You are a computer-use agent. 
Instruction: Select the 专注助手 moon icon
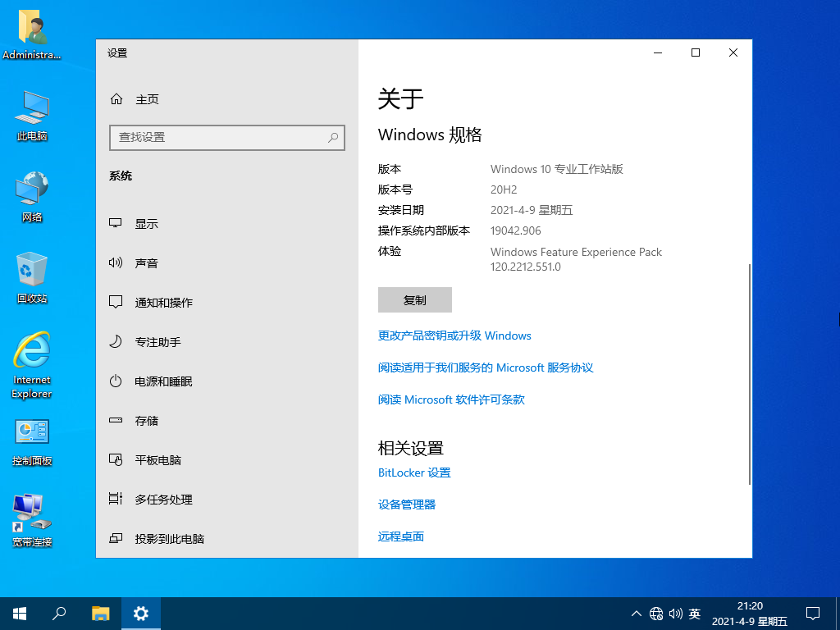tap(115, 341)
